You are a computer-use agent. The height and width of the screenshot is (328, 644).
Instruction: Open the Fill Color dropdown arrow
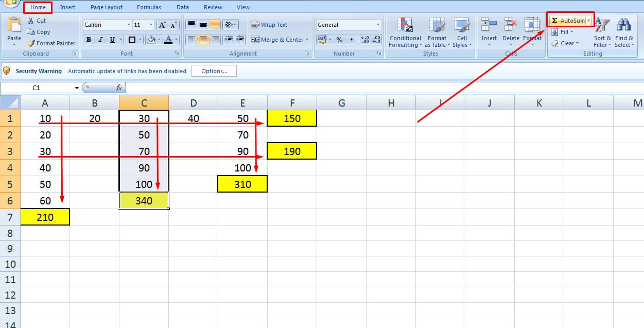pyautogui.click(x=158, y=40)
